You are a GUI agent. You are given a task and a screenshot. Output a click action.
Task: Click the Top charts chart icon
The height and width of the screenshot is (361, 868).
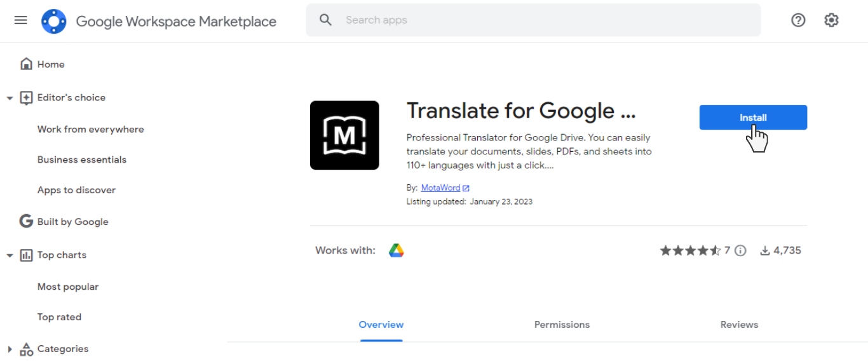click(26, 255)
